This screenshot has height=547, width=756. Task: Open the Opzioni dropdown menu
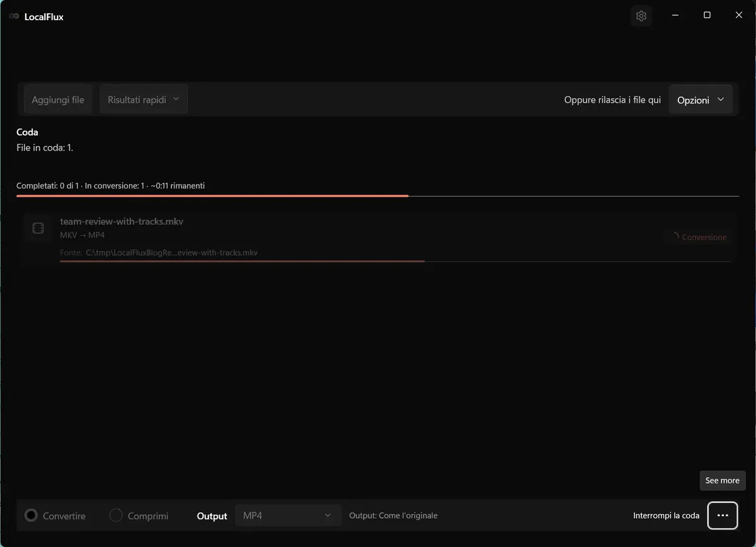click(701, 100)
